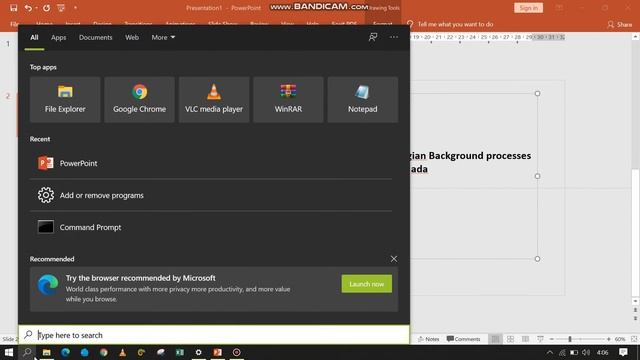Open Excel from the taskbar
The image size is (640, 360).
point(180,352)
